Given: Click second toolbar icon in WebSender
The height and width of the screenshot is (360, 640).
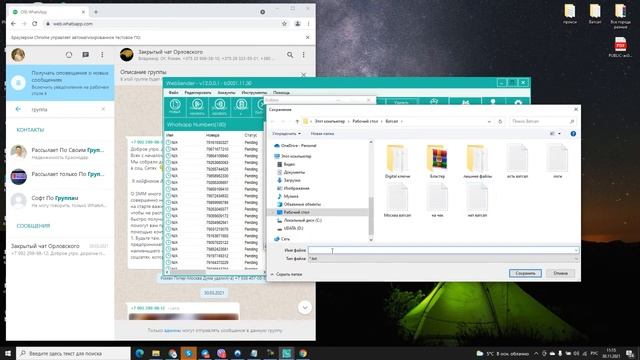Looking at the screenshot, I should pos(197,107).
